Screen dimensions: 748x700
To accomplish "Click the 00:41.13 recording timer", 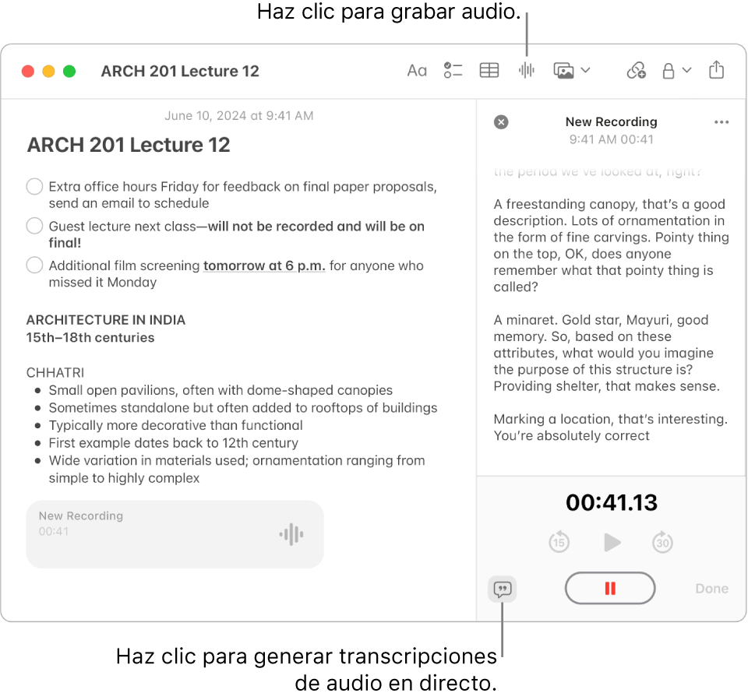I will [x=612, y=502].
